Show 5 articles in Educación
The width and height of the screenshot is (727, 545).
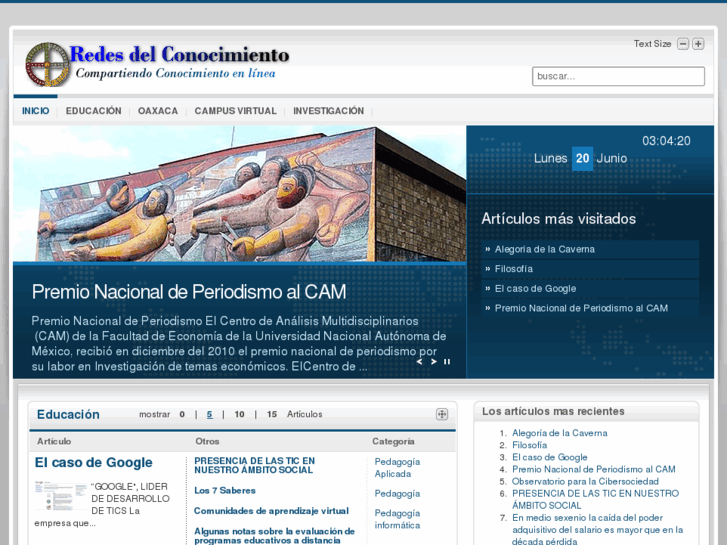(x=210, y=414)
